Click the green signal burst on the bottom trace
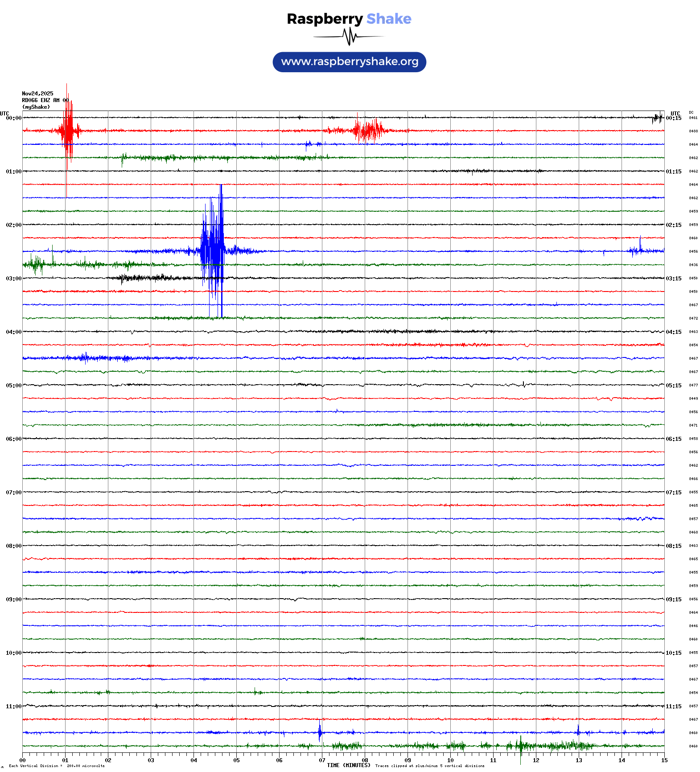This screenshot has width=700, height=772. 521,746
